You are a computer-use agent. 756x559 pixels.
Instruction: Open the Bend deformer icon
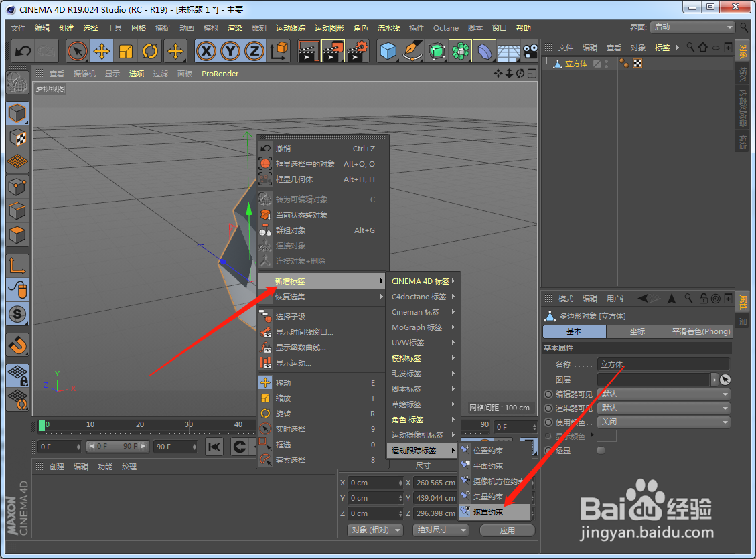click(x=485, y=51)
